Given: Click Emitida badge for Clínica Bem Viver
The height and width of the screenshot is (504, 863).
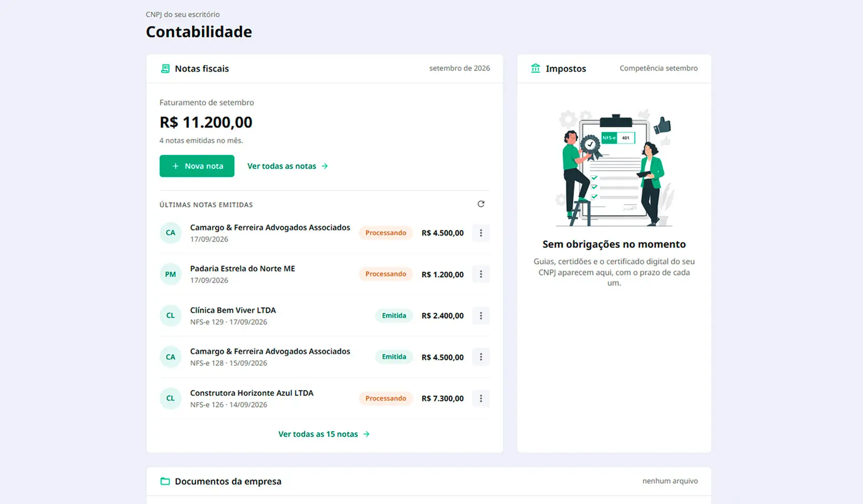Looking at the screenshot, I should pos(394,315).
